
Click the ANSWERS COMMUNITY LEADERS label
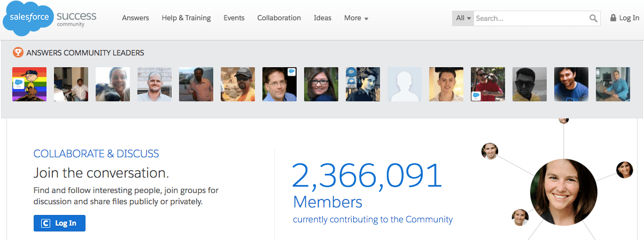[85, 53]
